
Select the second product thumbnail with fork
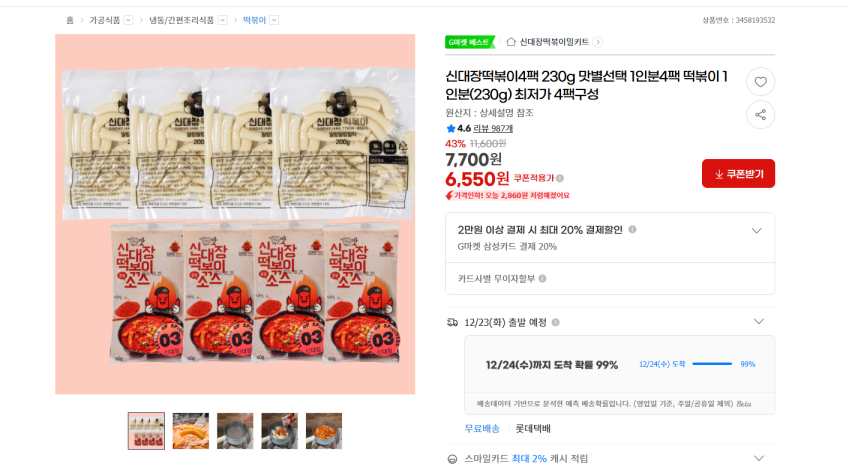coord(191,431)
